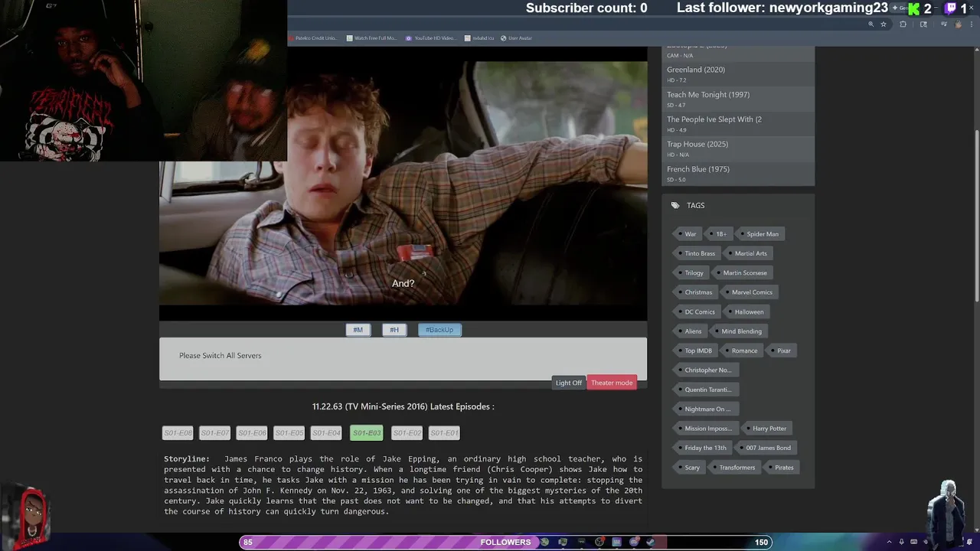The width and height of the screenshot is (980, 551).
Task: Select episode S01-E02
Action: 407,433
